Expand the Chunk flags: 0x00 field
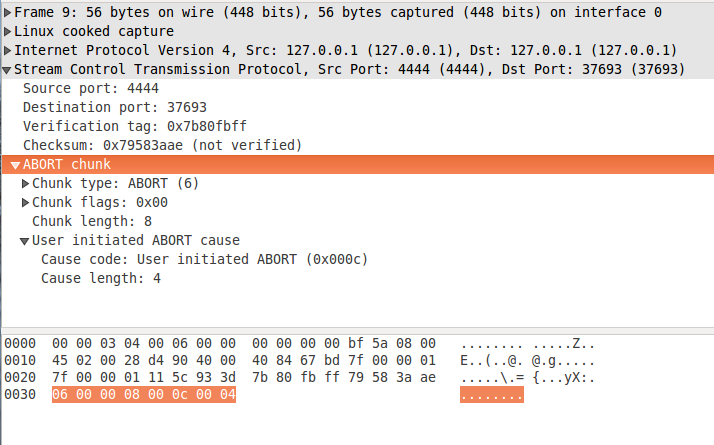 point(25,203)
